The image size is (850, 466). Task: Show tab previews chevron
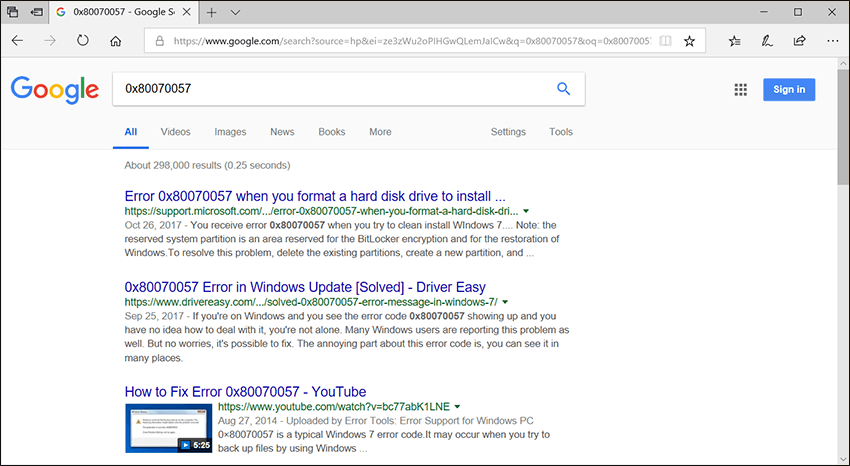[235, 12]
